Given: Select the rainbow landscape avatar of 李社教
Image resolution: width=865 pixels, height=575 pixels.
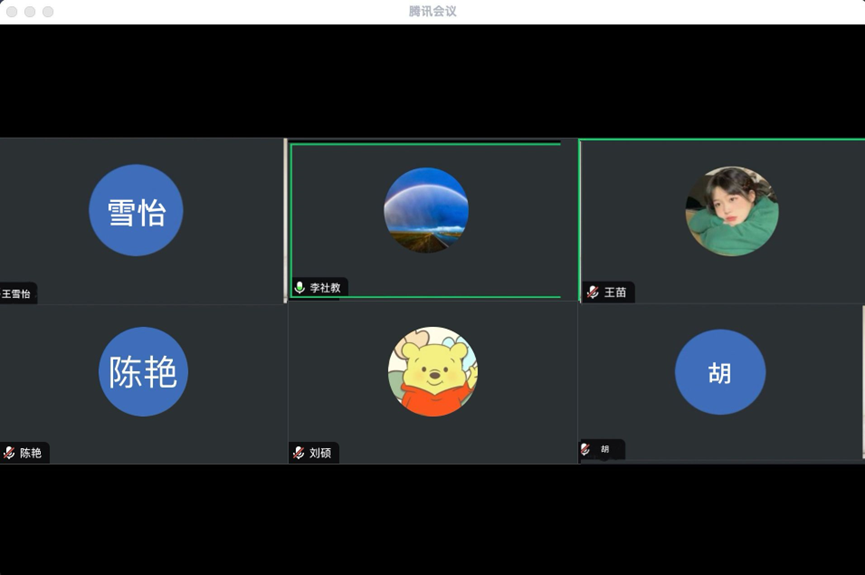Looking at the screenshot, I should 426,210.
